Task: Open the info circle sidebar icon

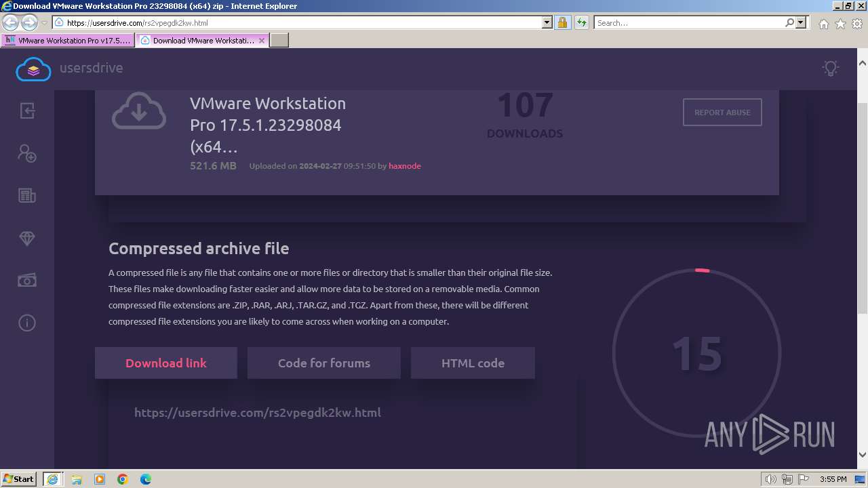Action: coord(27,323)
